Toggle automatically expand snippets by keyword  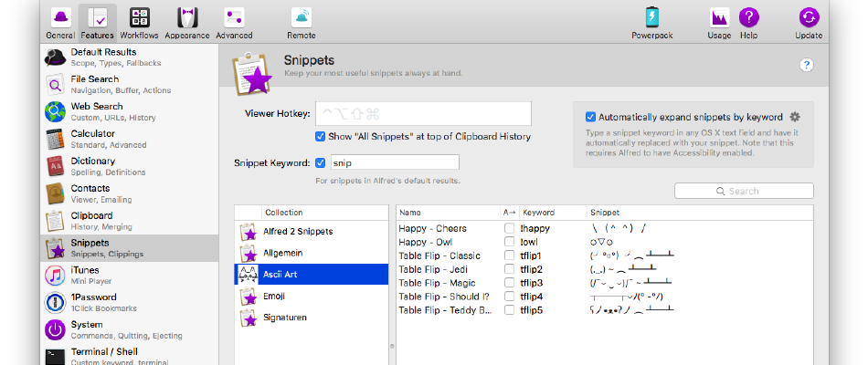click(x=590, y=117)
